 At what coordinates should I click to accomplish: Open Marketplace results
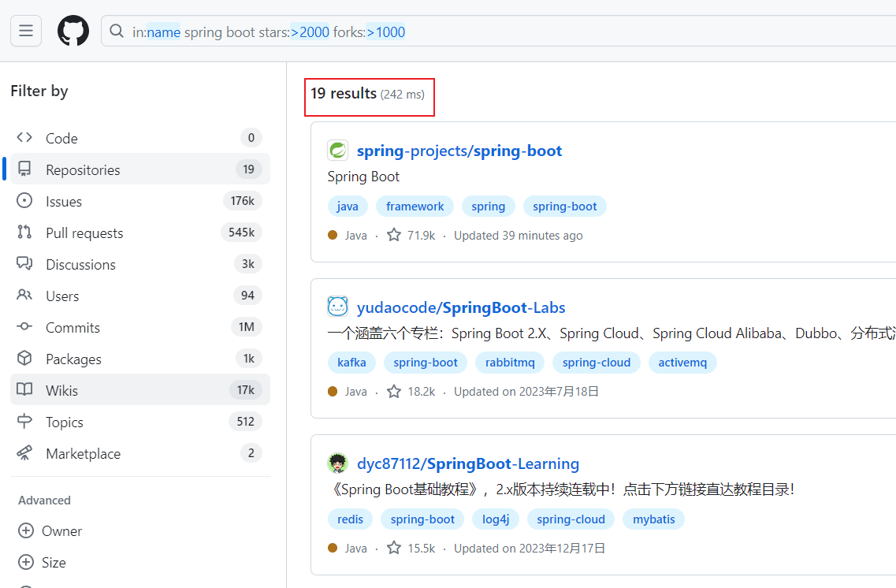[140, 453]
